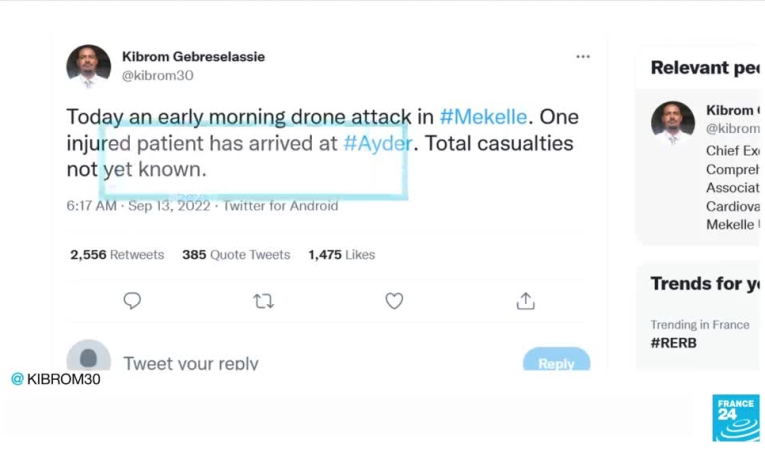
Task: Click the sidebar profile avatar
Action: tap(672, 122)
